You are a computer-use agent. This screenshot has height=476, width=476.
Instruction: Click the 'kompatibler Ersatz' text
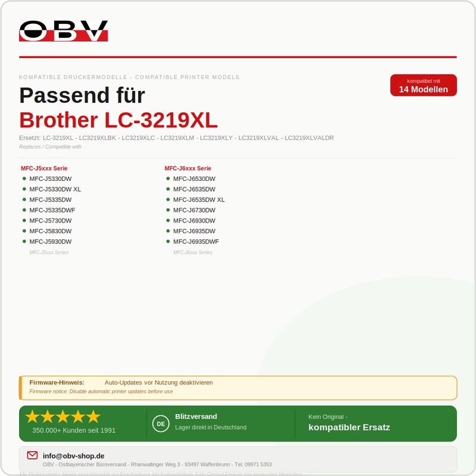[349, 427]
